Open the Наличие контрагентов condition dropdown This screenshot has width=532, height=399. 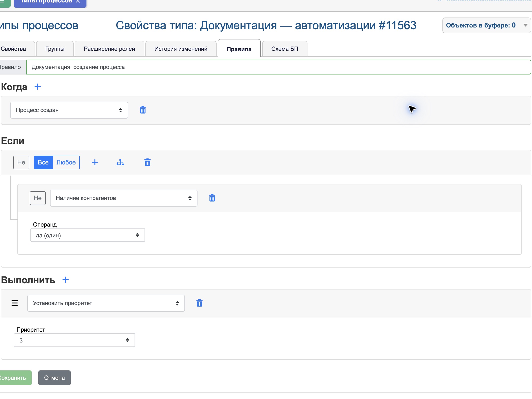[x=124, y=198]
